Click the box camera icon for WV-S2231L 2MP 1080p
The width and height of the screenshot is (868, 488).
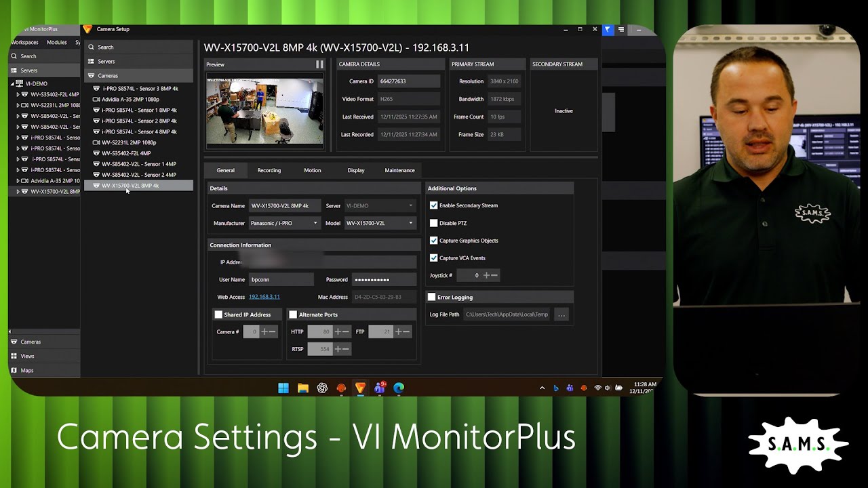tap(96, 142)
